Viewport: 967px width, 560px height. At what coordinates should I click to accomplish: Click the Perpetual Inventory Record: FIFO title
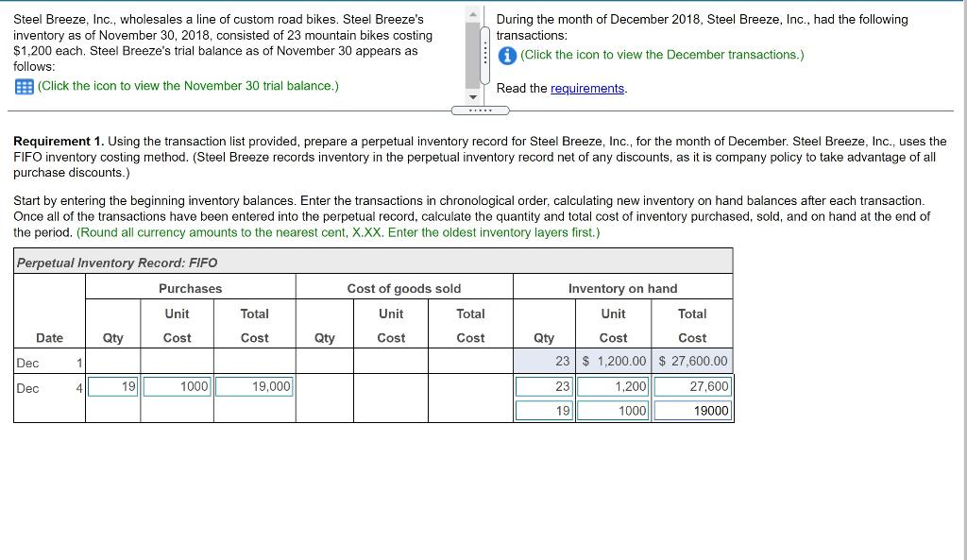coord(117,263)
